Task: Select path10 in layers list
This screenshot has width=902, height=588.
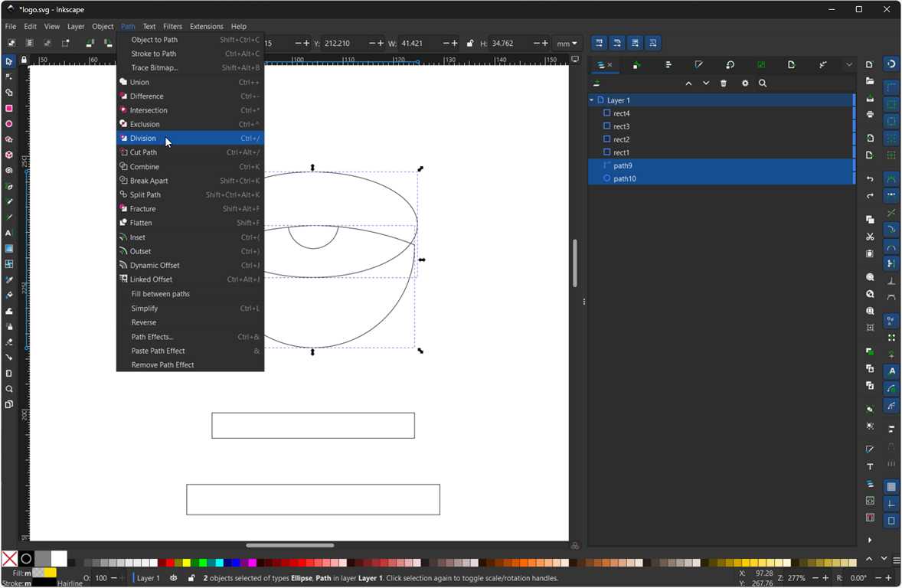Action: 721,178
